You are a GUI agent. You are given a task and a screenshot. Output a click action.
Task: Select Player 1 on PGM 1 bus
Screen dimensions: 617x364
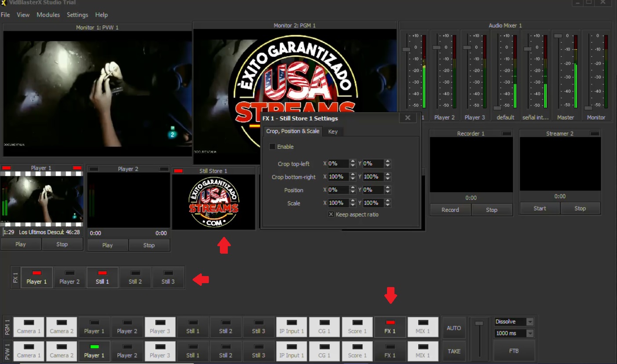pos(95,327)
